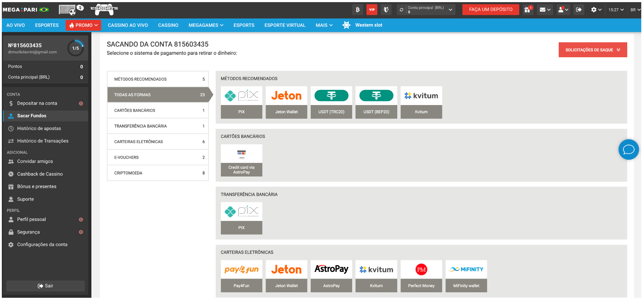Click the Sair logout button
Screen dimensions: 644x299
click(45, 286)
